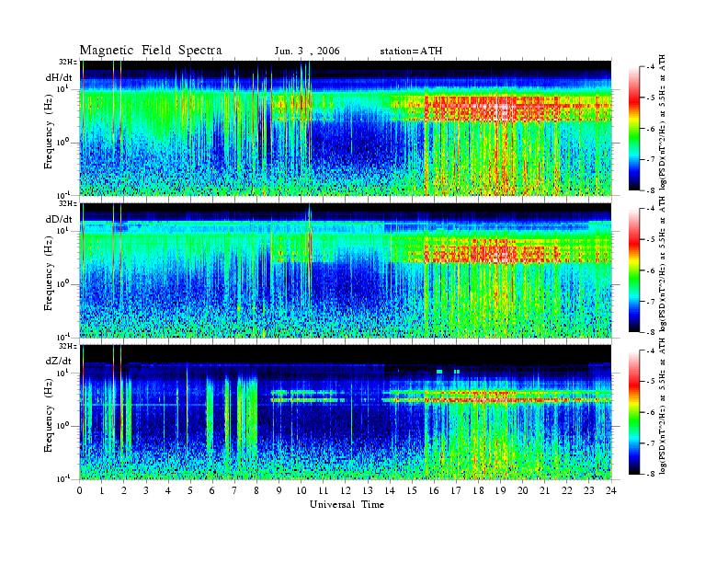Screen dimensions: 728x563
Task: Click the "-8" tick on dH/dt color bar
Action: coord(652,190)
